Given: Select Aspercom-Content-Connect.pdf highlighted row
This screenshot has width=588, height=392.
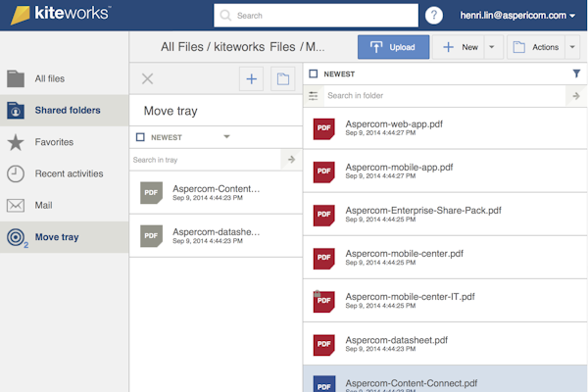Looking at the screenshot, I should (x=445, y=379).
